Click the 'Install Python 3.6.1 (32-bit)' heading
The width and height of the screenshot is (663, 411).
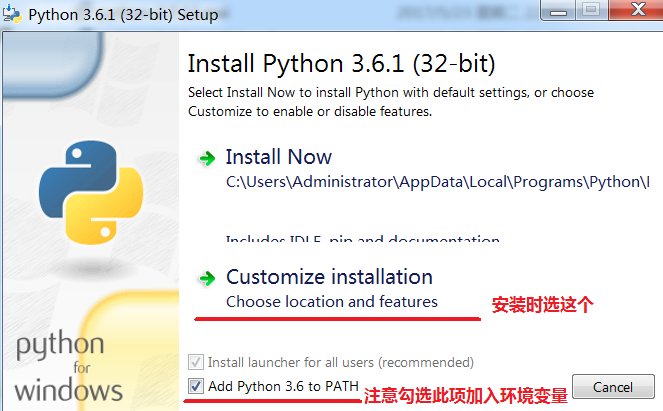(x=341, y=64)
